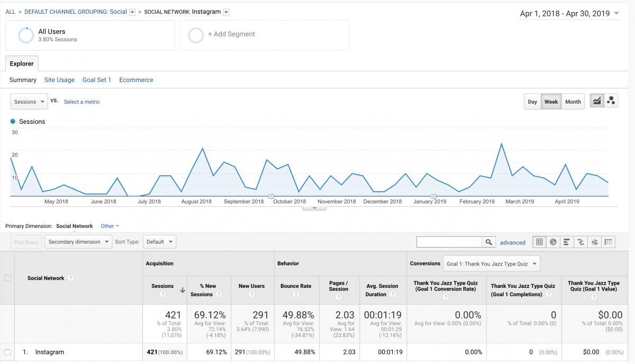The height and width of the screenshot is (364, 635).
Task: Select the pivot table view icon
Action: click(609, 242)
